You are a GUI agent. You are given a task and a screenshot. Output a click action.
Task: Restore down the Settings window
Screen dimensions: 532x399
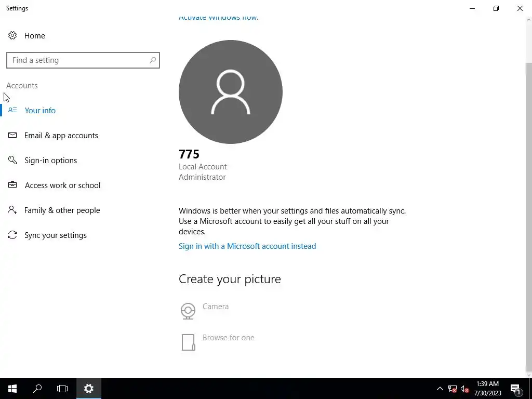point(496,8)
